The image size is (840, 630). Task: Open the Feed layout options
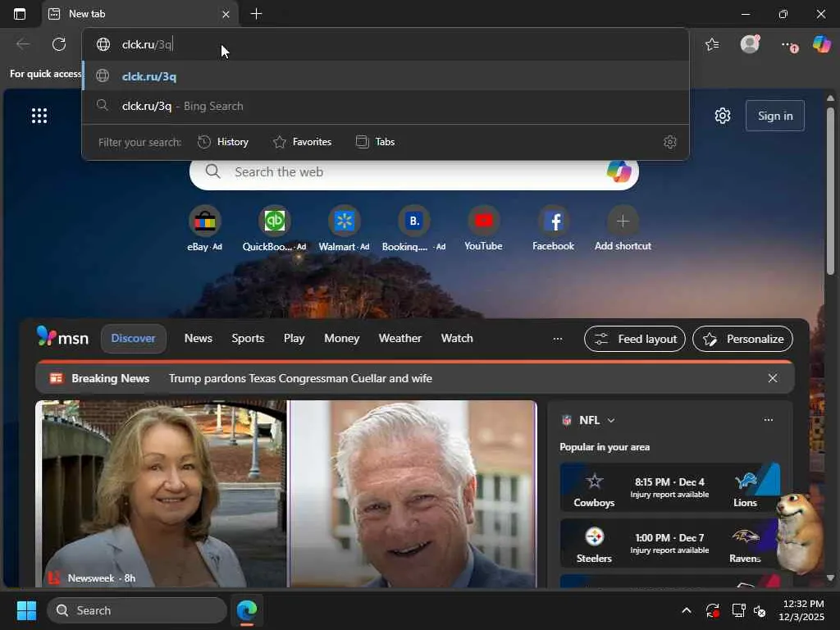634,339
